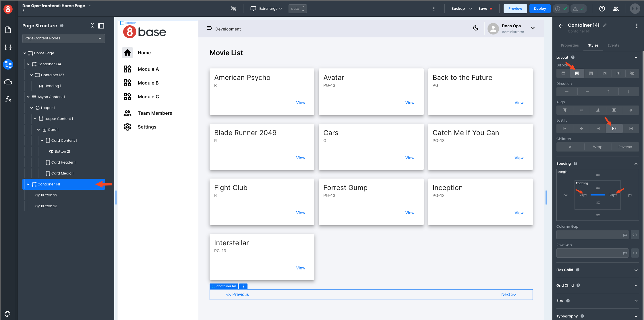Enable Wrap for children

pos(597,147)
